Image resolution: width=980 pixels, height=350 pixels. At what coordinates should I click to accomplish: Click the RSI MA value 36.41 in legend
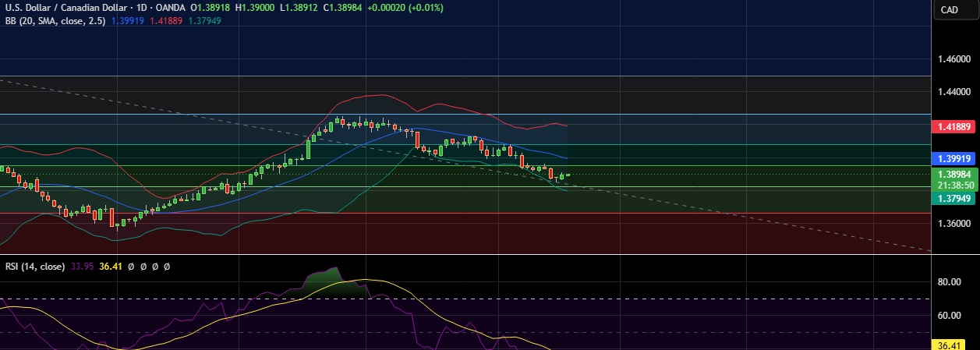[x=111, y=266]
